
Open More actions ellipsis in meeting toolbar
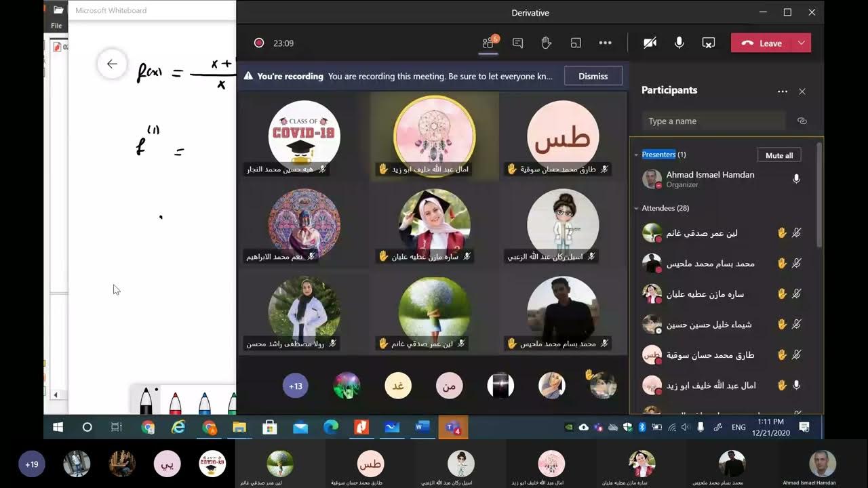pos(605,43)
